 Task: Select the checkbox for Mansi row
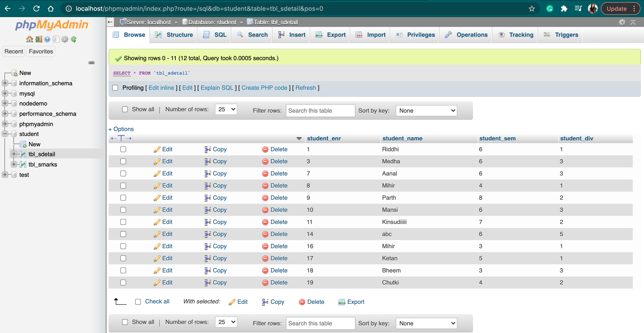123,210
